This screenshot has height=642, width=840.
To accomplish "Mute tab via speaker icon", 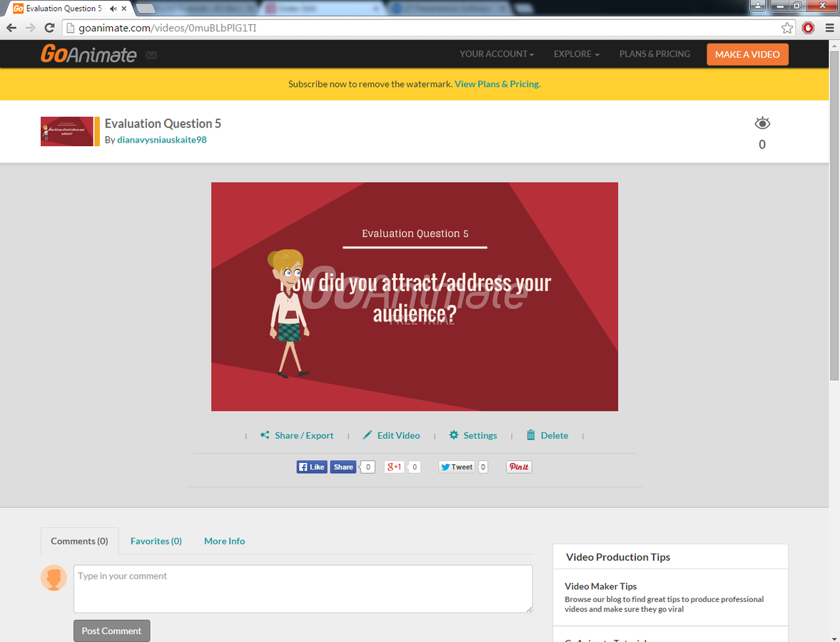I will (x=113, y=9).
